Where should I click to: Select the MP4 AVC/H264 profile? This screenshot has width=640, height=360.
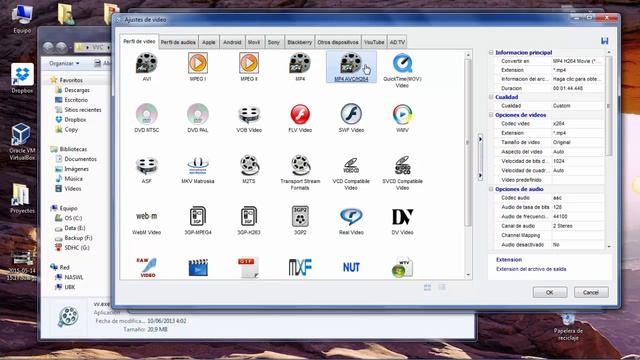pos(351,67)
